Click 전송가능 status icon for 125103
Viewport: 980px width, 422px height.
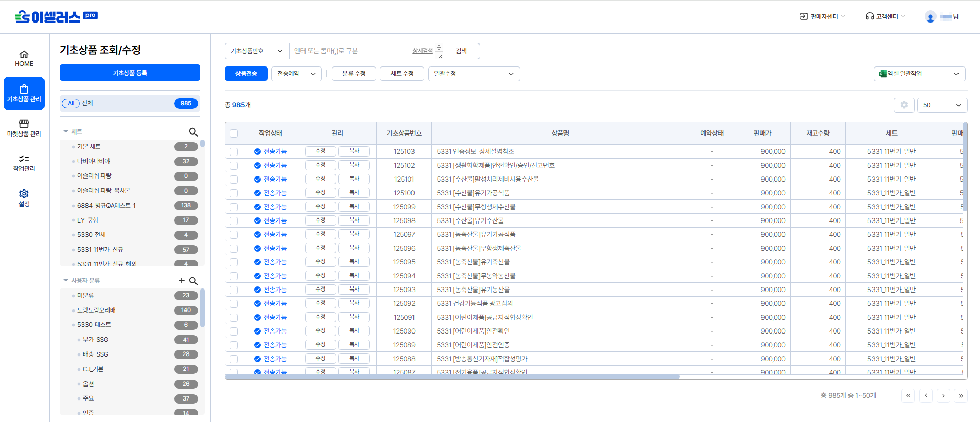click(257, 151)
